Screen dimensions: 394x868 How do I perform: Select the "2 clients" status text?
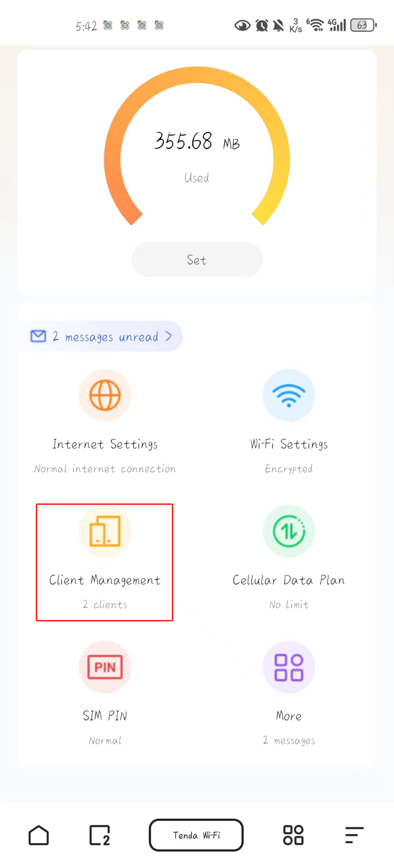pos(105,605)
